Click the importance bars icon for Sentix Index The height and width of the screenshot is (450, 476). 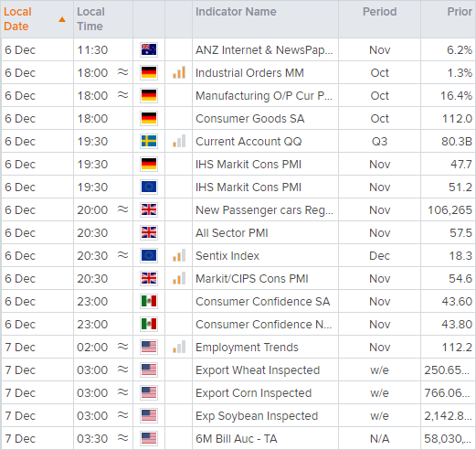pos(179,255)
